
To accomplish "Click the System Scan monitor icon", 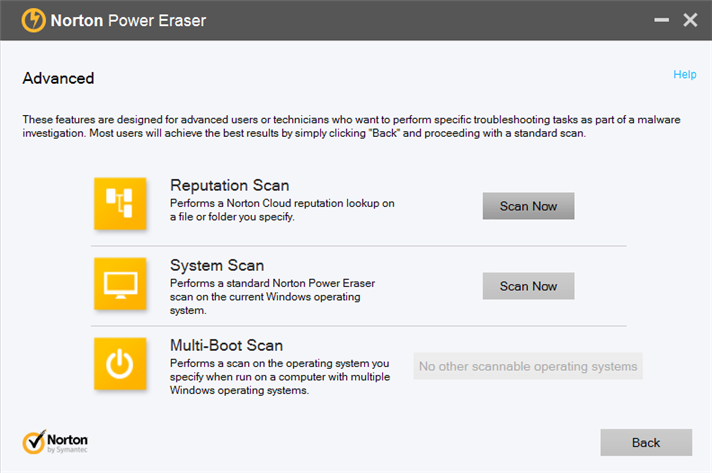I will coord(120,284).
